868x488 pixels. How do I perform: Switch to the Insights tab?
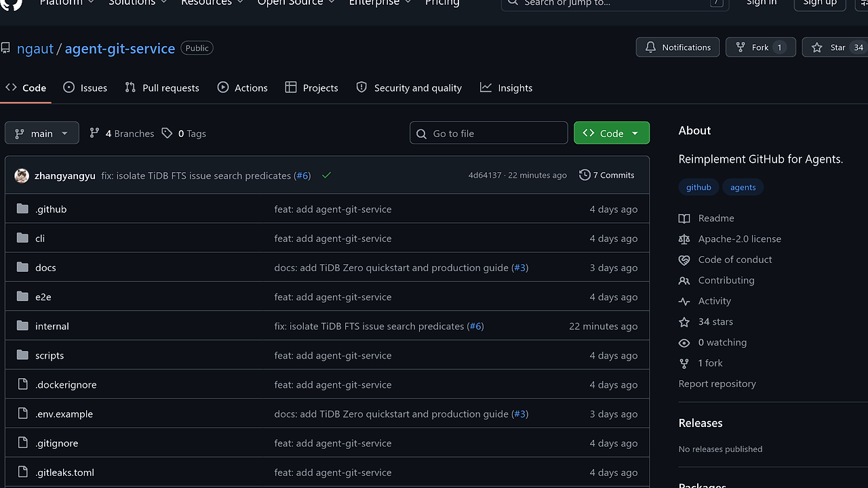coord(507,87)
